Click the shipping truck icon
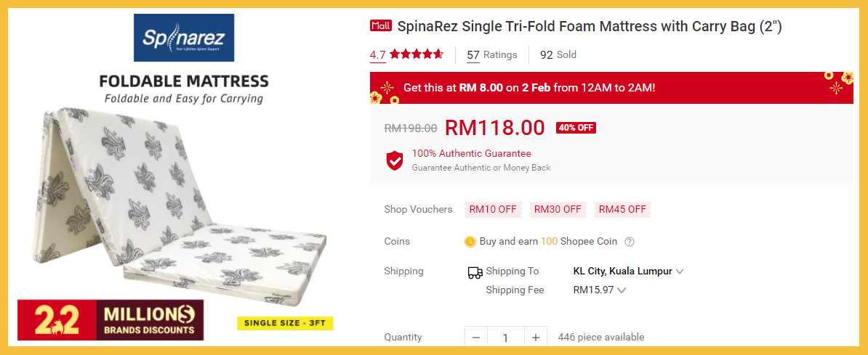Viewport: 868px width, 355px height. (x=475, y=272)
